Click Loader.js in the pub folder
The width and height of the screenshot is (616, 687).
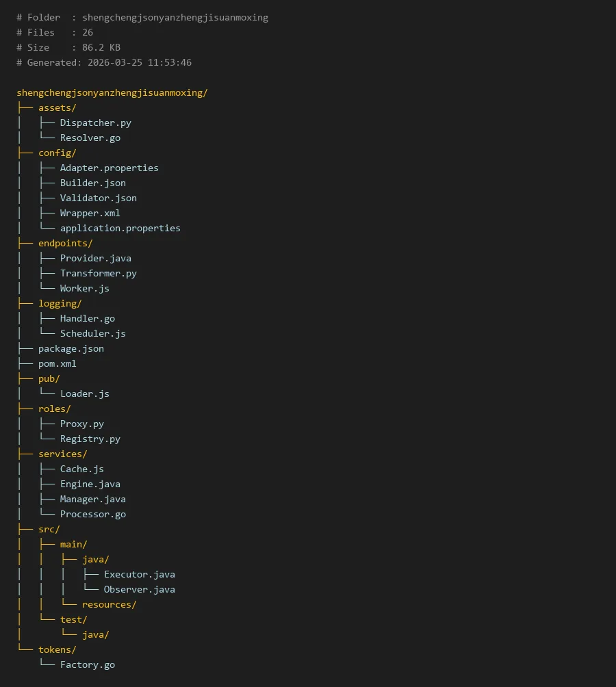84,394
